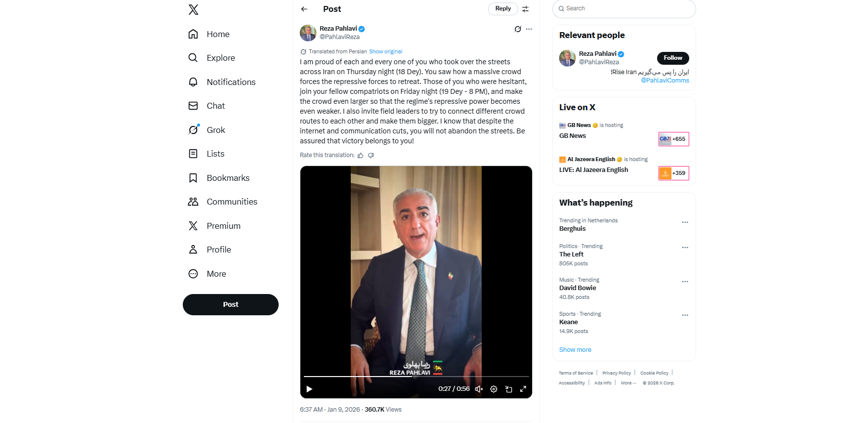Rate translation with thumbs down
The height and width of the screenshot is (423, 868).
pos(371,156)
